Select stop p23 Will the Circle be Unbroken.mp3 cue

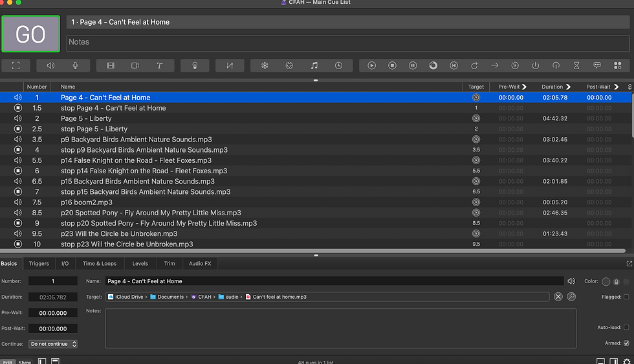tap(316, 244)
